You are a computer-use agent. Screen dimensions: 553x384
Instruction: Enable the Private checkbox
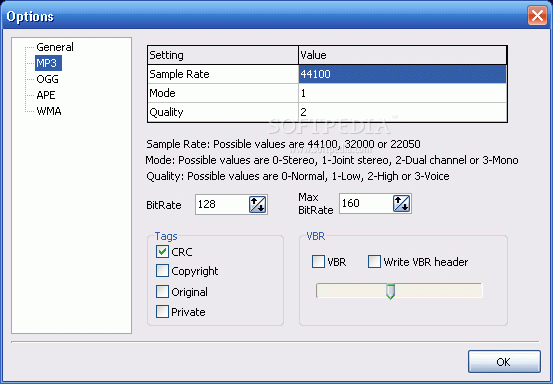click(162, 312)
